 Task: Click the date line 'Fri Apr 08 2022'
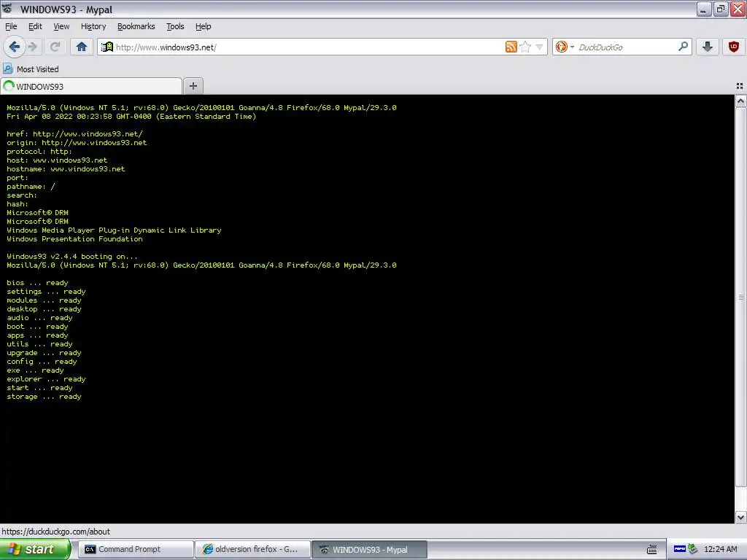point(131,116)
